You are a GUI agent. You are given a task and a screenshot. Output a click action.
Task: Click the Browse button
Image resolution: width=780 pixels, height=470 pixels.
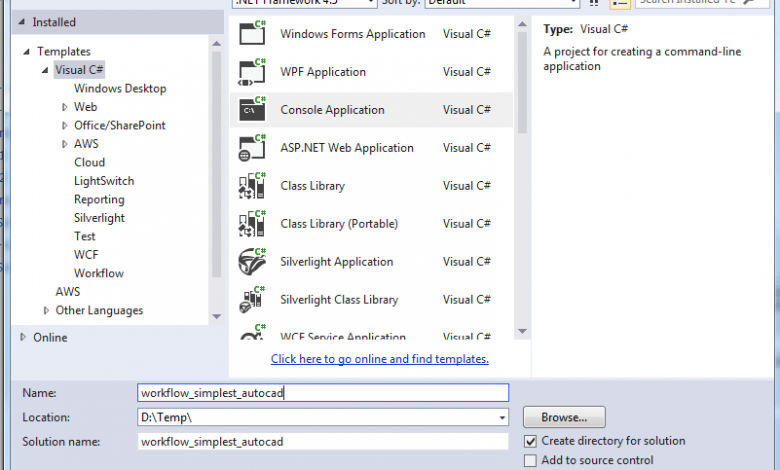coord(564,417)
